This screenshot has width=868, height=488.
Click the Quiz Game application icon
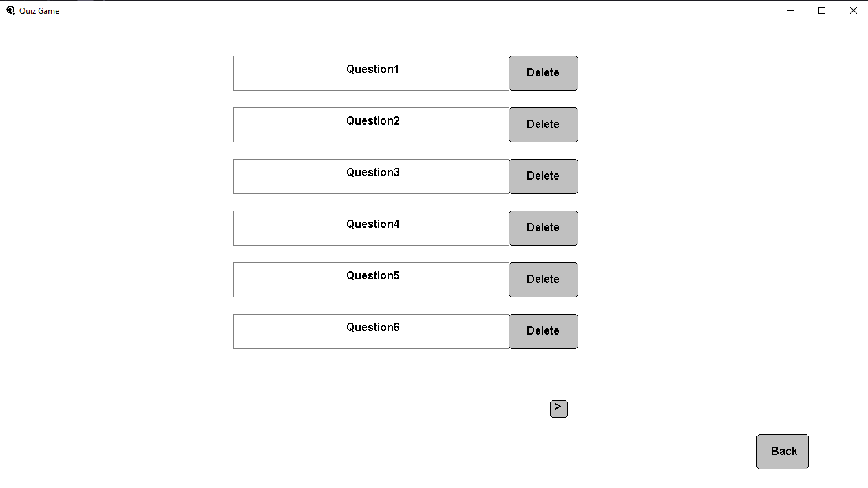pos(9,10)
